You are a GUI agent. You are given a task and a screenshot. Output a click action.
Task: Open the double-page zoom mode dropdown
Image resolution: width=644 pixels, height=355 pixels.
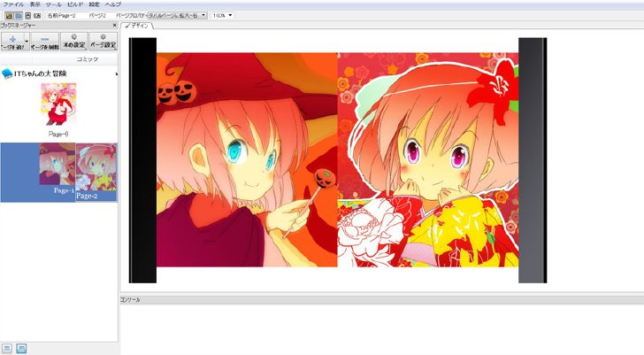coord(177,16)
